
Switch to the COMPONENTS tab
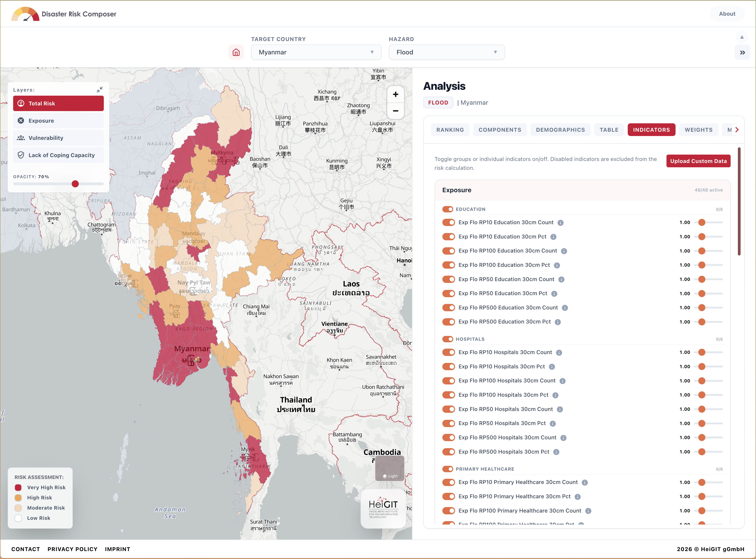point(500,130)
